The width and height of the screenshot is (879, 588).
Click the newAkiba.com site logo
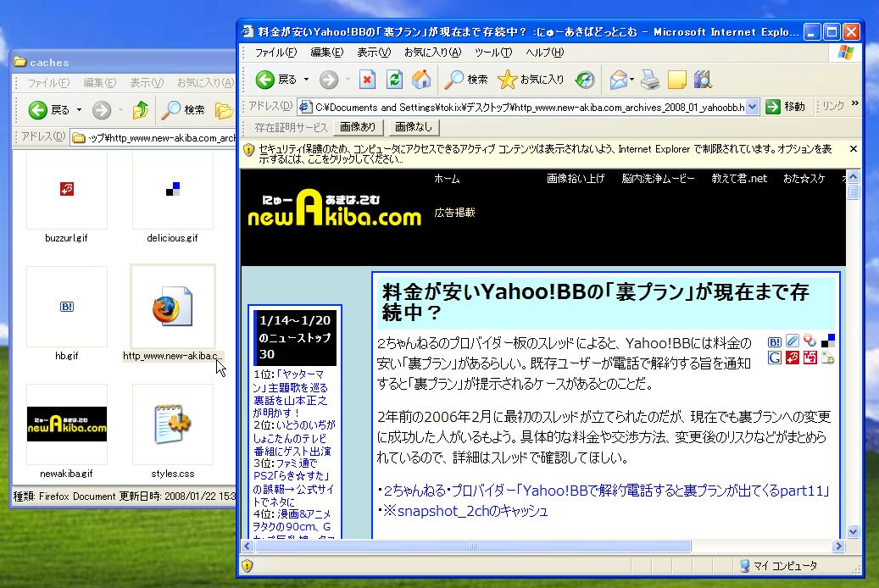point(334,208)
